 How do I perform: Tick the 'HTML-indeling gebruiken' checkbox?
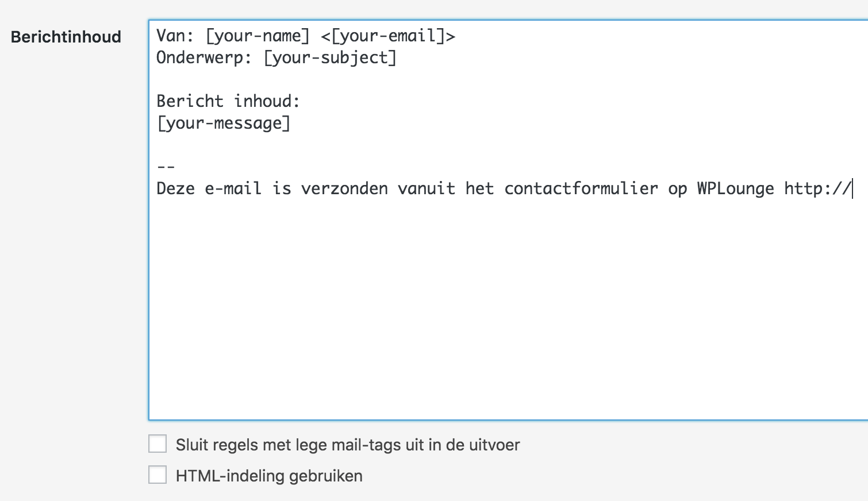[x=158, y=475]
